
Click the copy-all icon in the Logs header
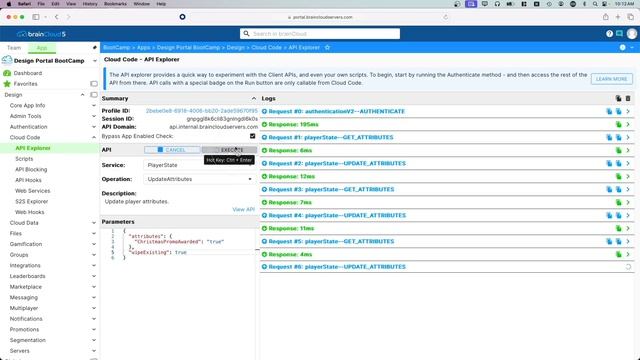[x=618, y=98]
